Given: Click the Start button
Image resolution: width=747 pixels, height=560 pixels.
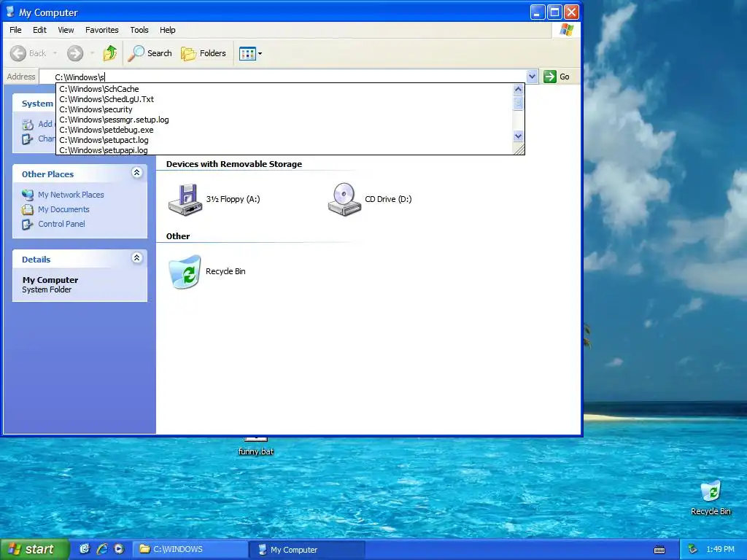Looking at the screenshot, I should click(x=34, y=549).
